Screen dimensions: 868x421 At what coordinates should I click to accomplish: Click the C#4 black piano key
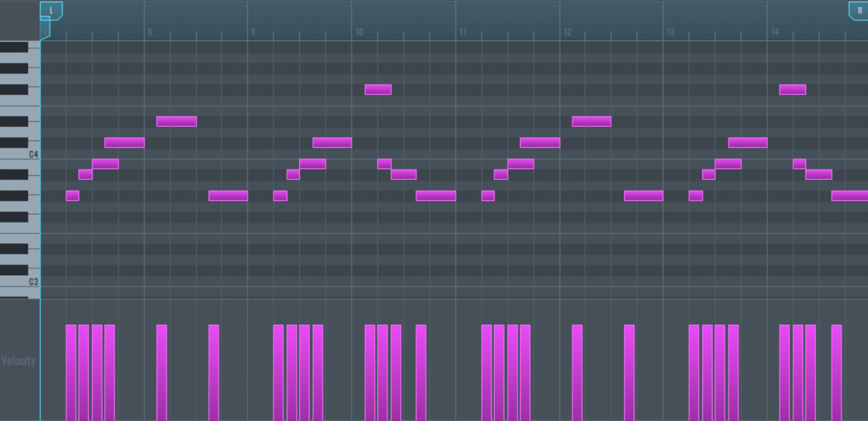tap(14, 143)
